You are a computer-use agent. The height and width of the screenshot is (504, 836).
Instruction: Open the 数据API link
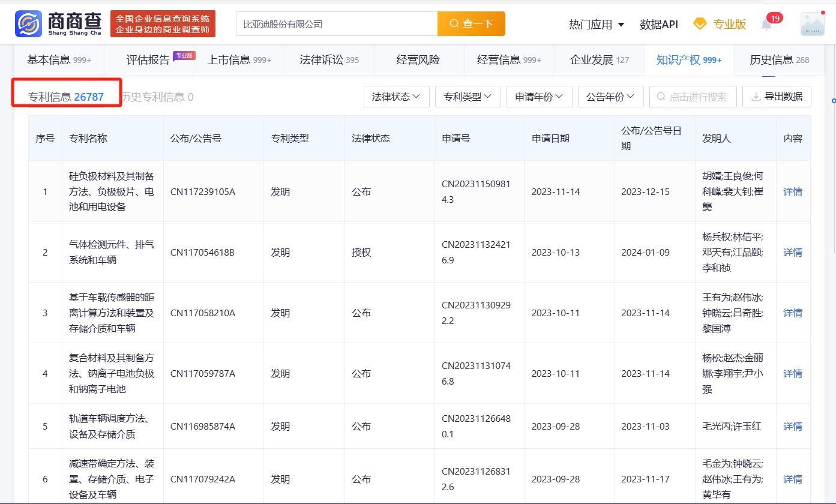(x=658, y=24)
